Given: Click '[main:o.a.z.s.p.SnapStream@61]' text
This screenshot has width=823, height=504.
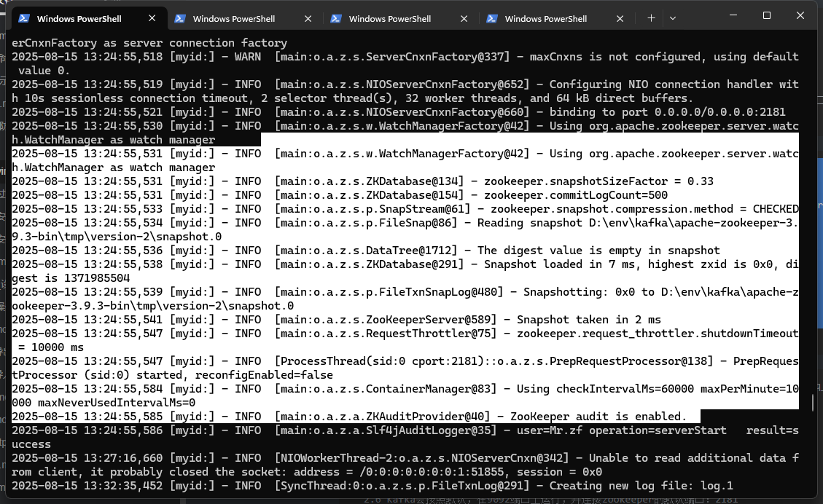Looking at the screenshot, I should click(372, 209).
